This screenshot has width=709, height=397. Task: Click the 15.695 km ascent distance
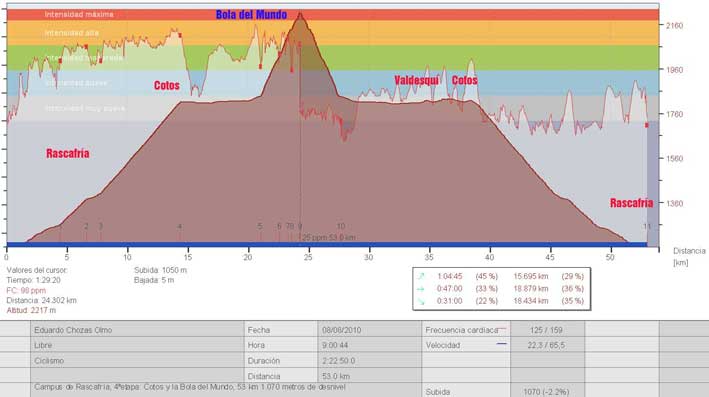pos(531,276)
